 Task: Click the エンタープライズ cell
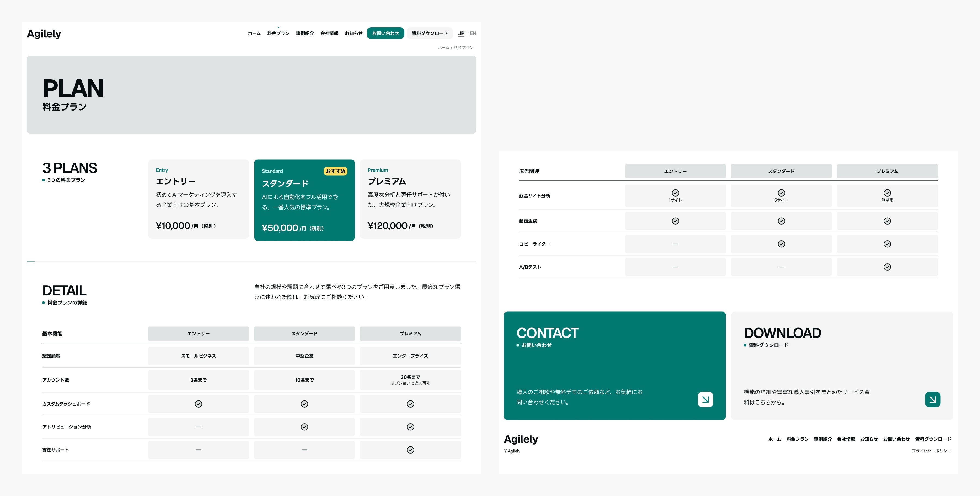pos(410,356)
